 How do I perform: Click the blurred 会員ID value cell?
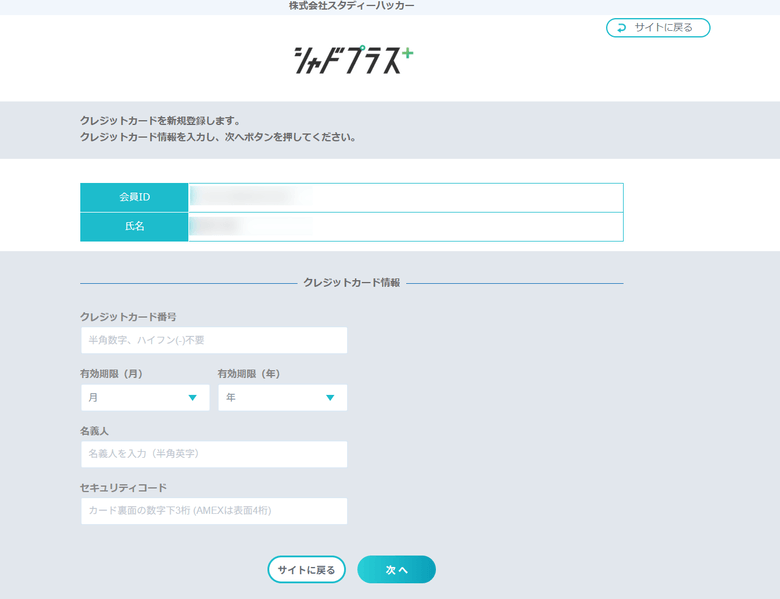tap(405, 198)
